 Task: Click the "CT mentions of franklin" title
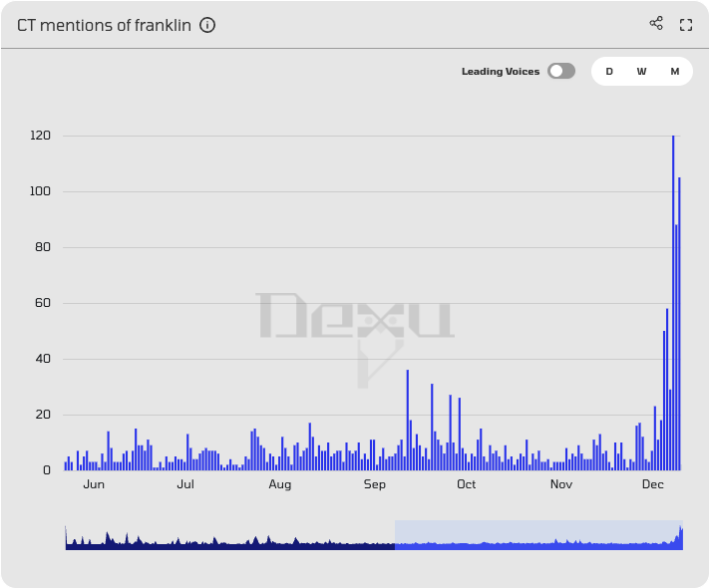104,25
